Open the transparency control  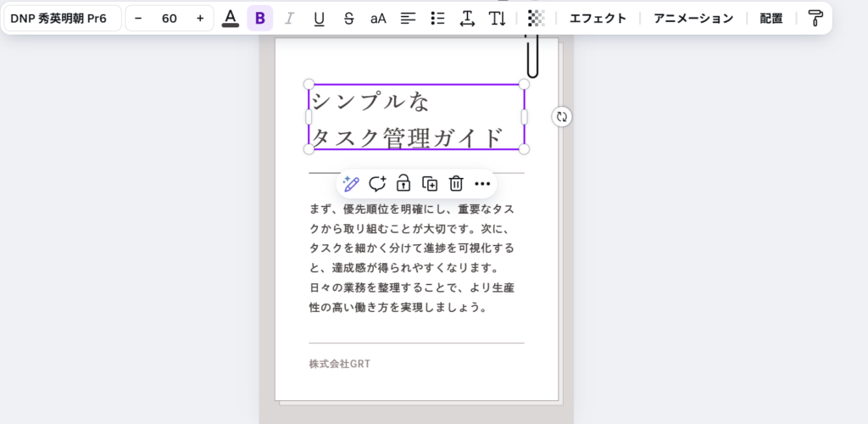pos(536,18)
